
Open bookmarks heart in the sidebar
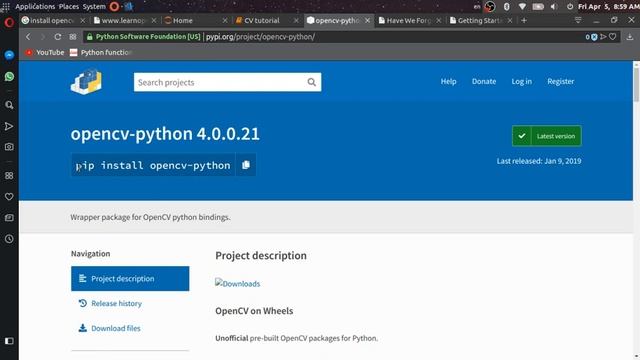pos(9,197)
